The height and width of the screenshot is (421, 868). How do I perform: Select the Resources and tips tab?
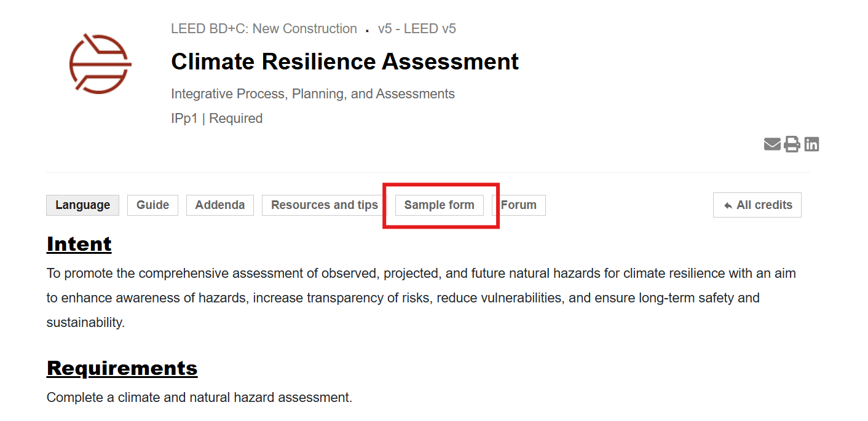[324, 205]
